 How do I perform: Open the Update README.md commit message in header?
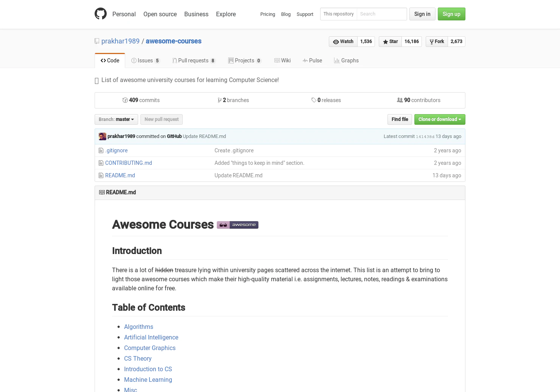tap(204, 136)
